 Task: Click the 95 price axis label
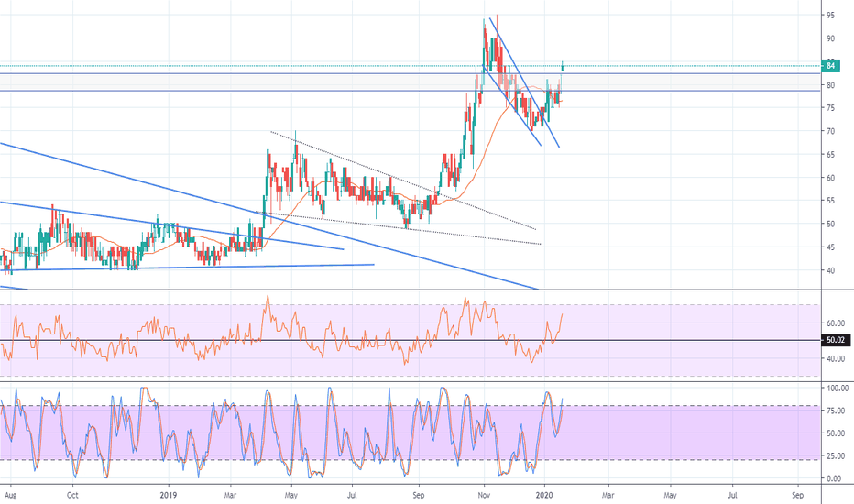pos(830,16)
